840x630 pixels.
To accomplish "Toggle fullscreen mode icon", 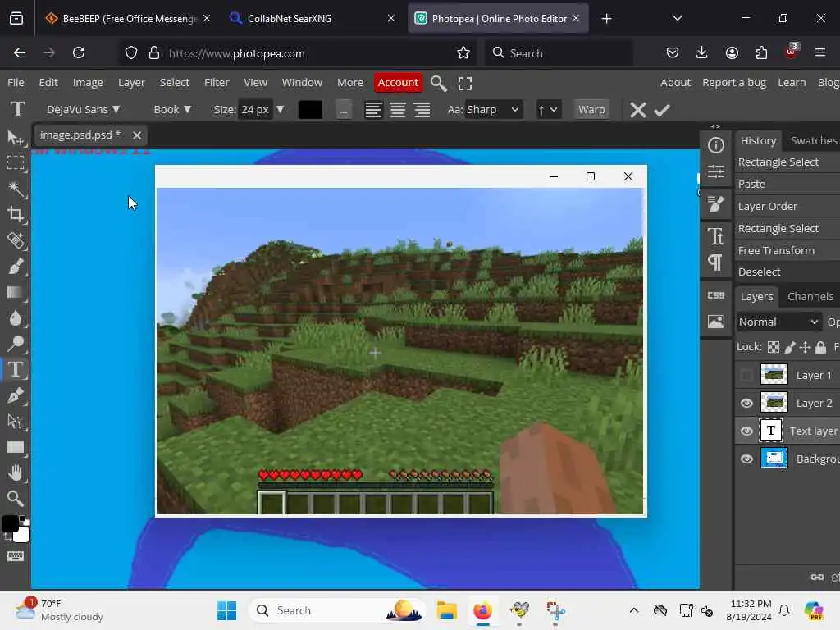I will (465, 83).
